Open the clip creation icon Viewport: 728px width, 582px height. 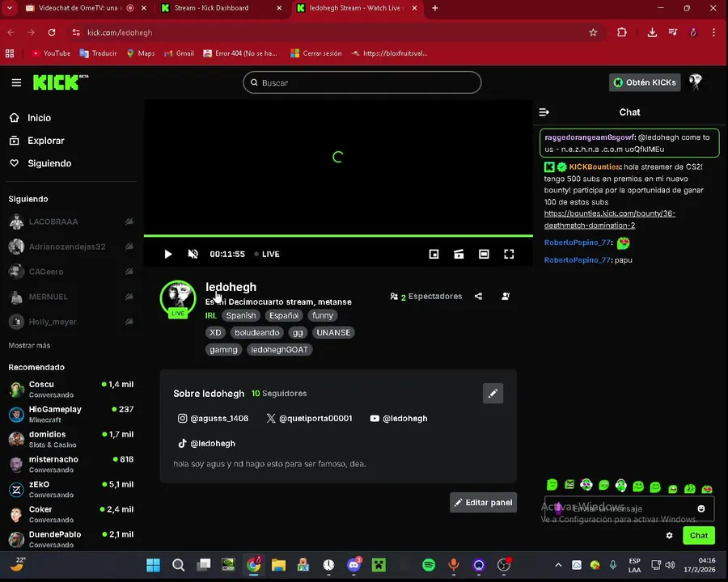coord(459,254)
